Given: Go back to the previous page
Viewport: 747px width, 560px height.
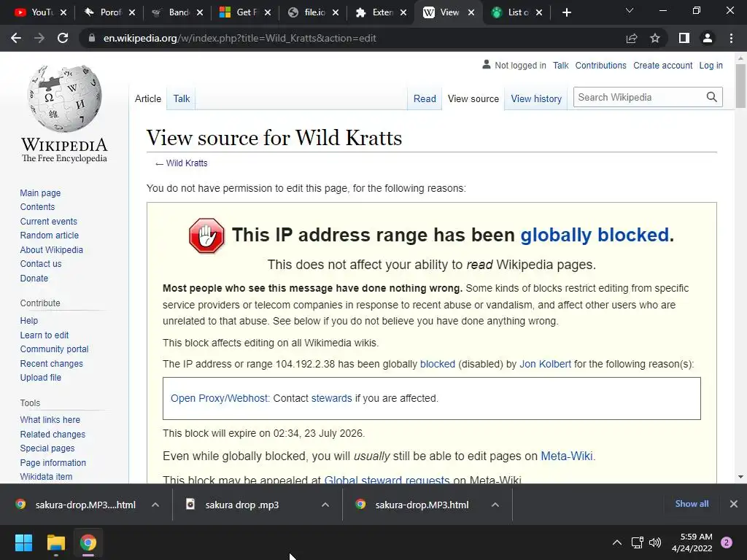Looking at the screenshot, I should click(16, 38).
